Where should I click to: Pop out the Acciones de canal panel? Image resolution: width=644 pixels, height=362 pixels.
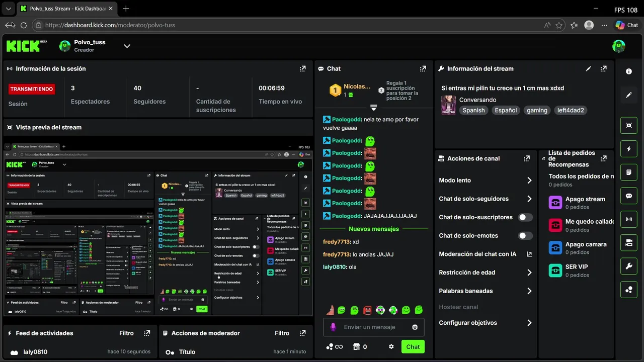(526, 158)
